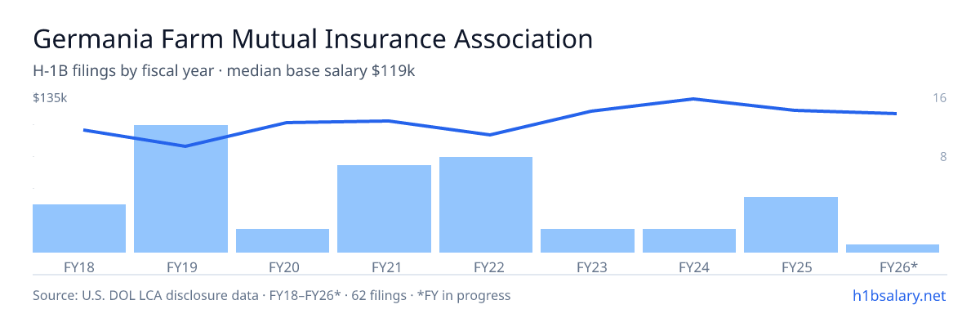Click the FY18 filings bar

point(79,228)
